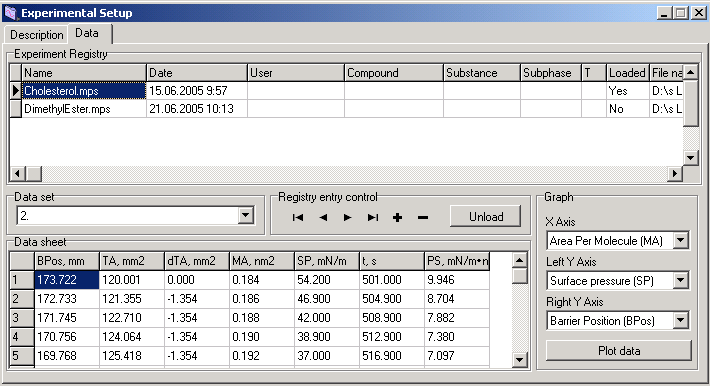Click the registry vertical scrollbar thumb

(691, 103)
